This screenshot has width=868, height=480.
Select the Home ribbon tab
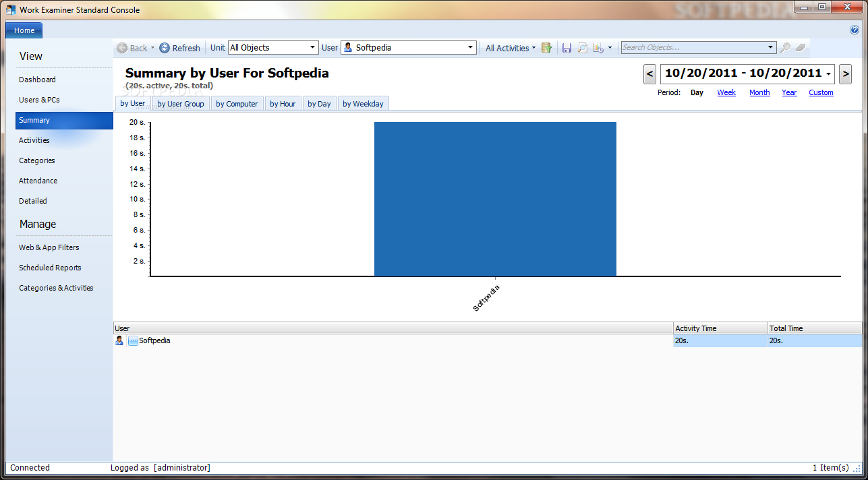pos(24,30)
